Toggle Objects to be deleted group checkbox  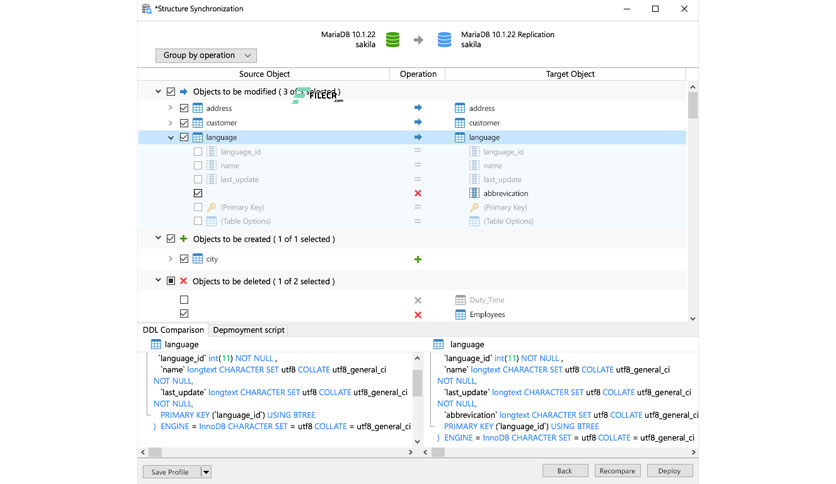point(171,281)
